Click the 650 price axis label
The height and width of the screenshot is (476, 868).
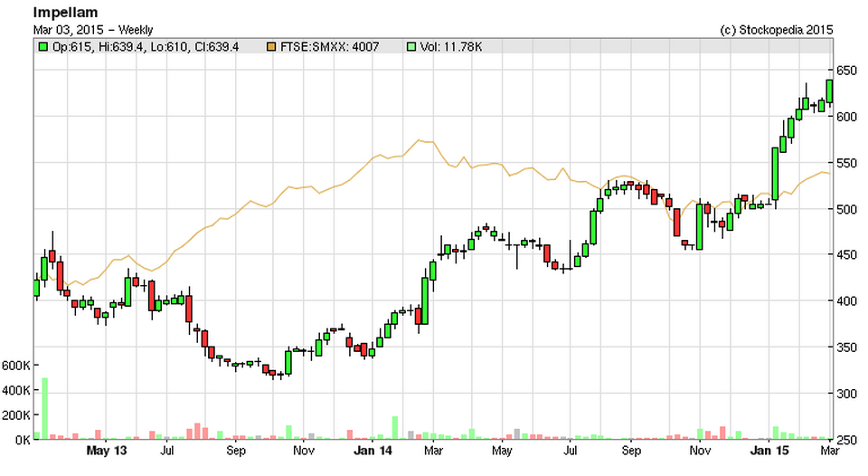click(847, 71)
